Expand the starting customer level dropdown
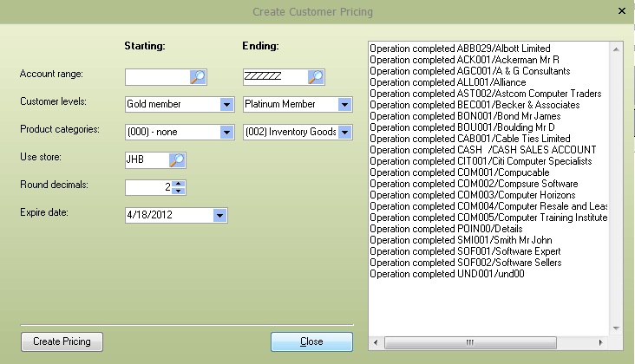635x364 pixels. 227,105
